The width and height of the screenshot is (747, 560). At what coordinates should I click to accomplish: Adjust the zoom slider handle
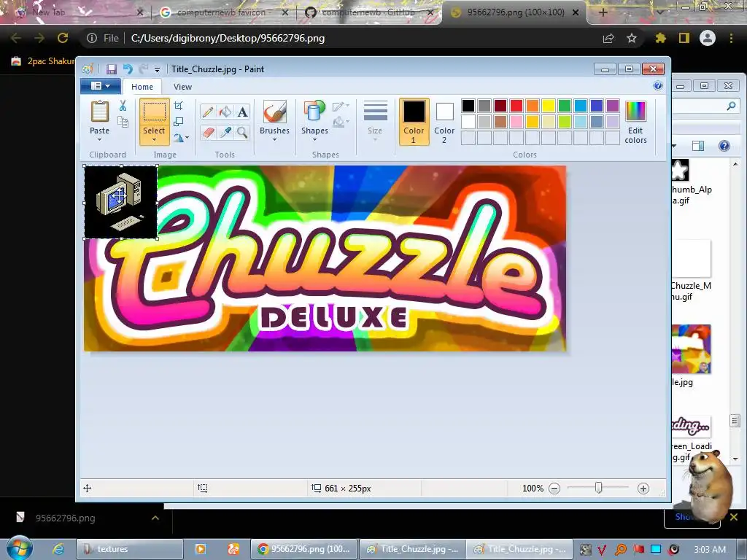tap(598, 488)
